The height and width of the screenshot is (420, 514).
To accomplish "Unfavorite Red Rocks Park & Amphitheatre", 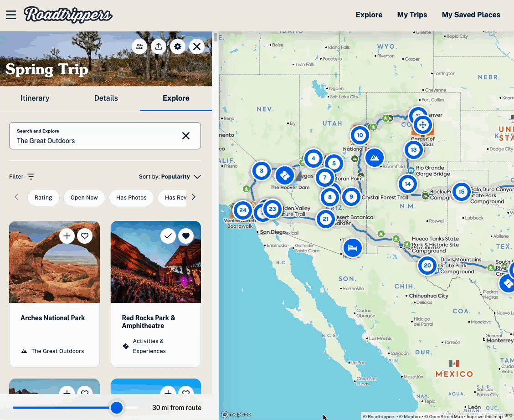I will point(186,236).
